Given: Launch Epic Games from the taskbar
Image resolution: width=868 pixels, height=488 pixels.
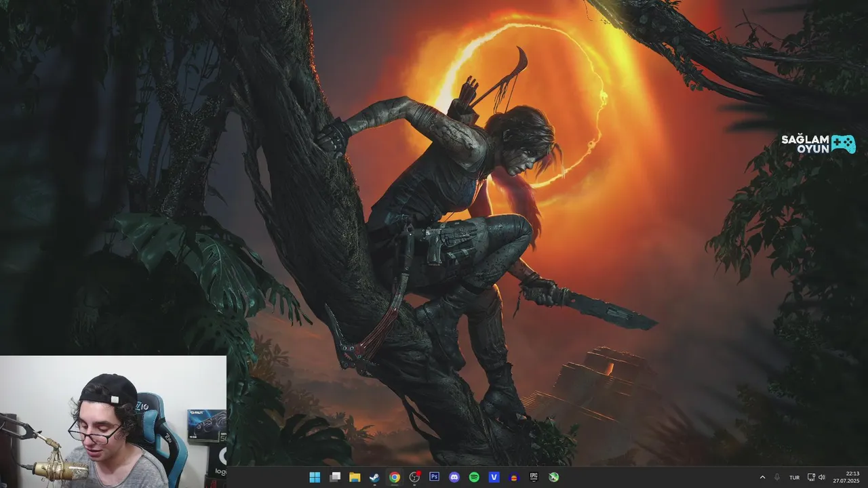Looking at the screenshot, I should coord(534,477).
